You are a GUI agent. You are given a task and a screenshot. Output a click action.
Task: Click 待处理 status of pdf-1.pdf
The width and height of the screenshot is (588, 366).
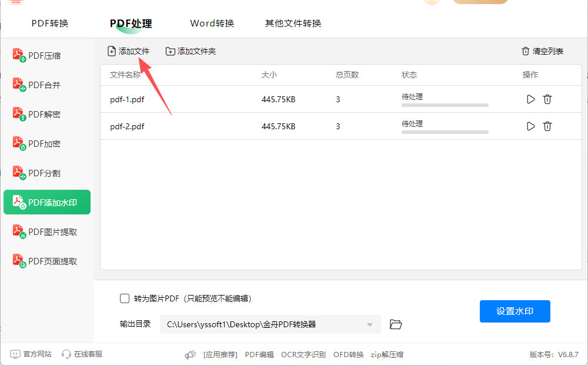pos(412,97)
